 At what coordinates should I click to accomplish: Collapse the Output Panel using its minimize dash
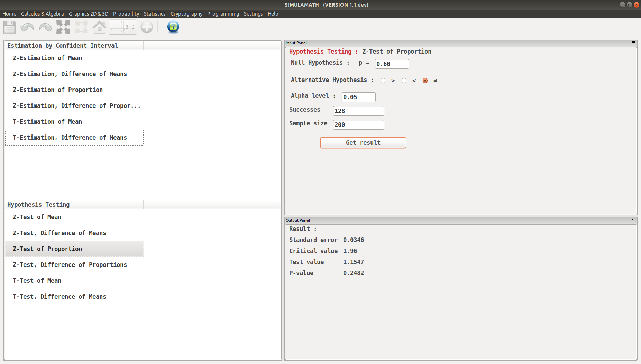pyautogui.click(x=634, y=220)
